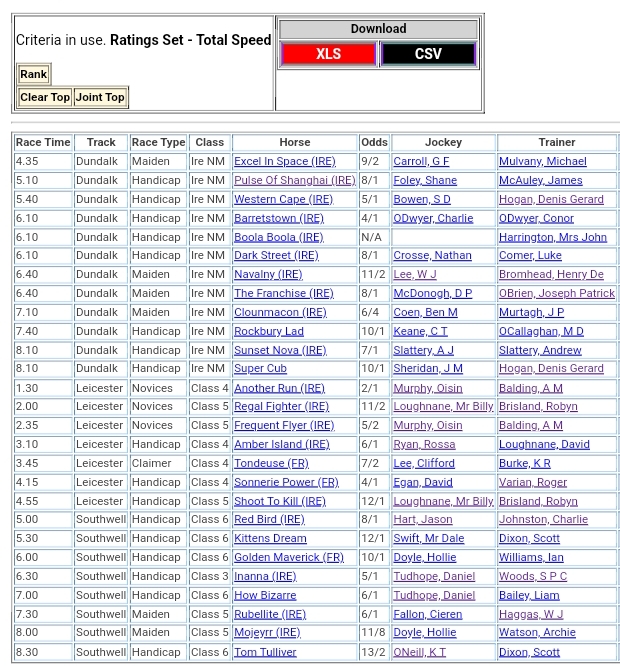Open the Pulse Of Shanghai (IRE) link
620x666 pixels.
(x=294, y=180)
